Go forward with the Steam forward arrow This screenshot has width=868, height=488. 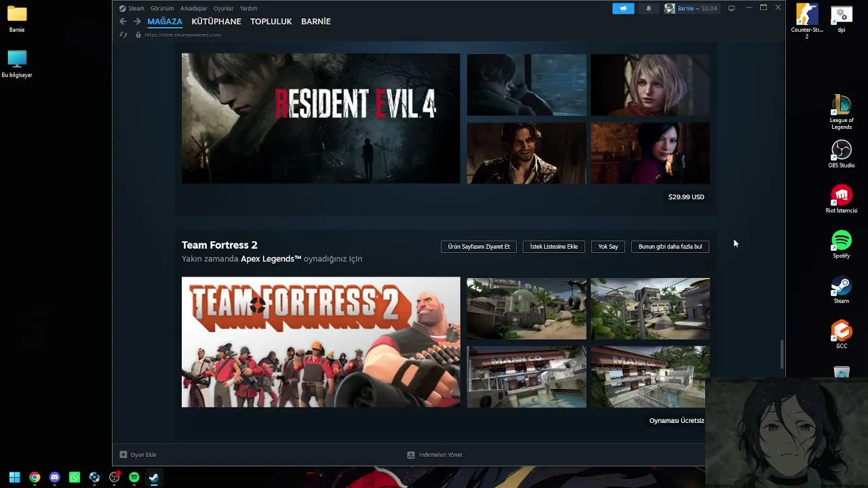point(137,22)
